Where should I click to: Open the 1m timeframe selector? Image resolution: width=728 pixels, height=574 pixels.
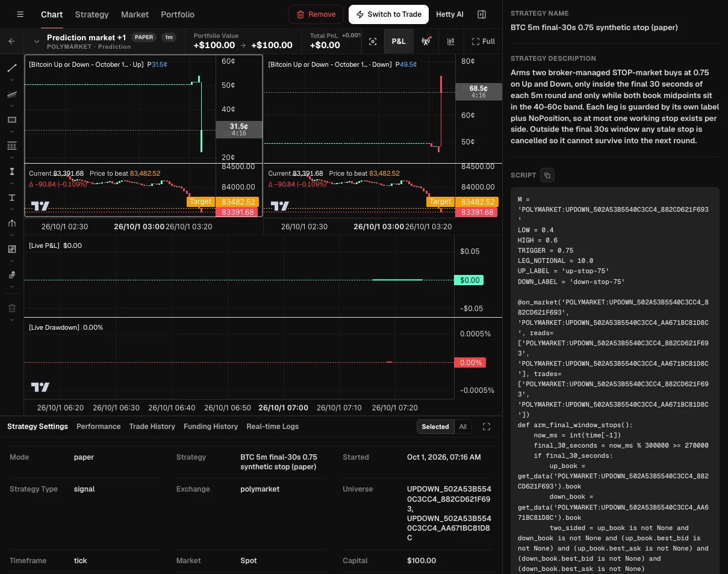point(169,37)
